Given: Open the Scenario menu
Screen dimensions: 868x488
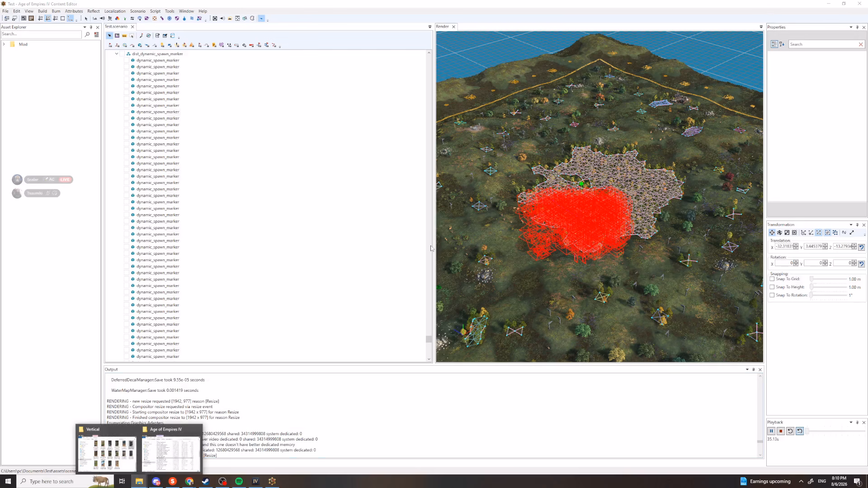Looking at the screenshot, I should pyautogui.click(x=138, y=11).
